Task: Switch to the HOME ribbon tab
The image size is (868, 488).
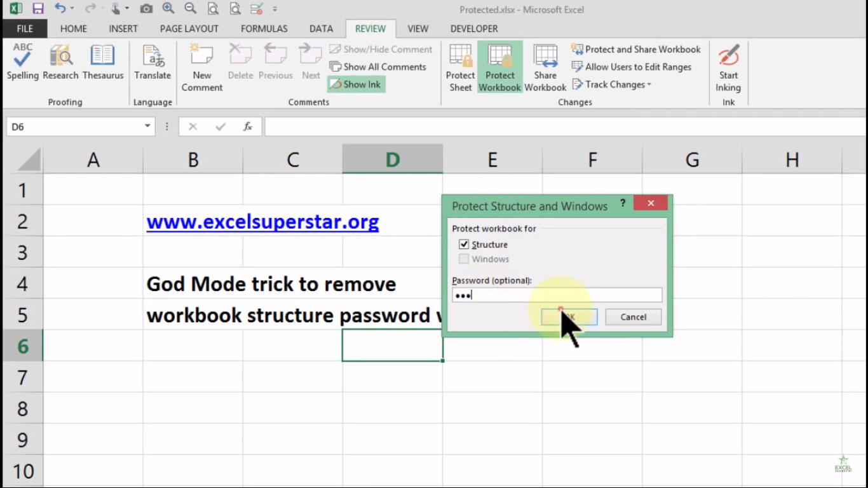Action: pos(74,29)
